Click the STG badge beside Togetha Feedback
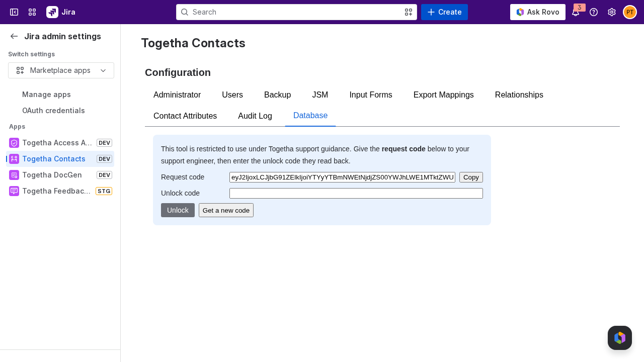 point(104,191)
